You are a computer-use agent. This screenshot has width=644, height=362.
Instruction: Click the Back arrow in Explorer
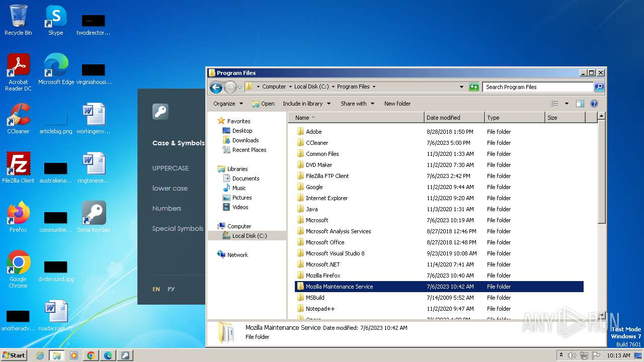tap(216, 87)
